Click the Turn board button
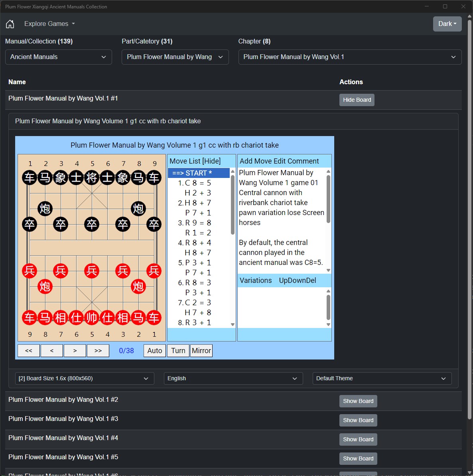473x476 pixels. (x=178, y=351)
